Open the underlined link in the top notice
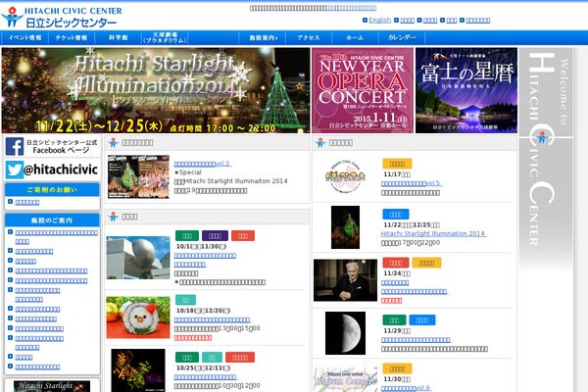Image resolution: width=588 pixels, height=392 pixels. tap(352, 8)
